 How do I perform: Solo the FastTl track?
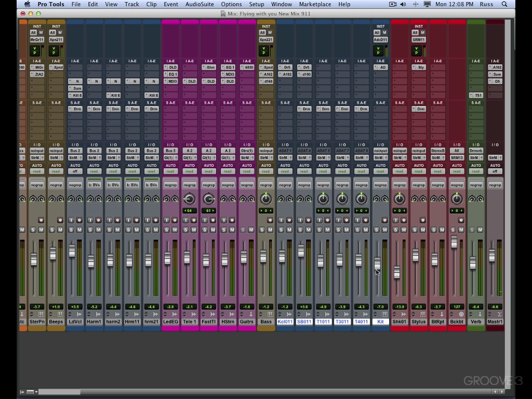pos(205,230)
